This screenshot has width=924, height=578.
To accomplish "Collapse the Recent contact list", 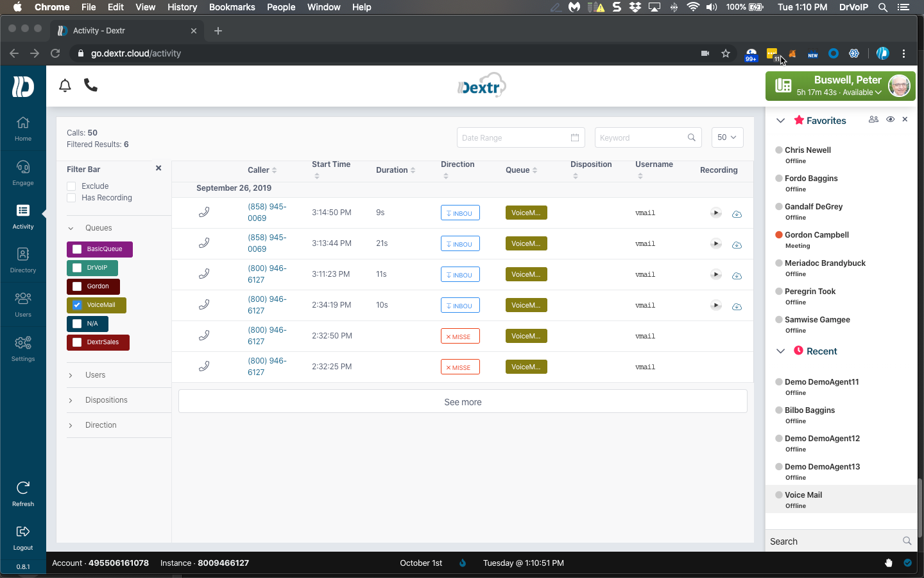I will point(780,351).
